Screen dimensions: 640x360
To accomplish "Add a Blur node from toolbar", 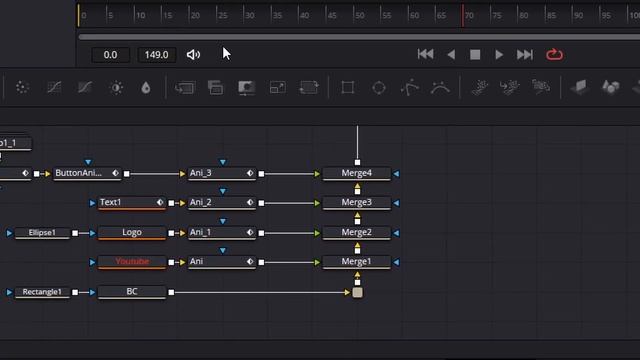I will tap(146, 87).
